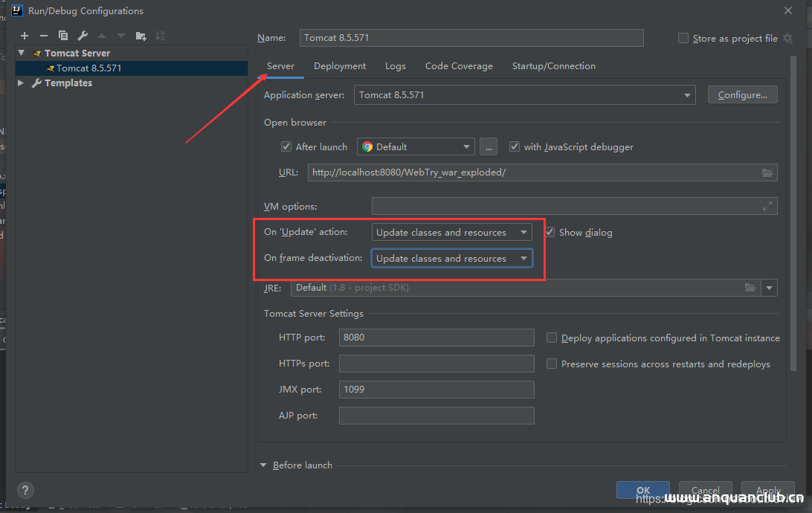Click the Add New Configuration plus icon
The width and height of the screenshot is (812, 513).
[25, 36]
